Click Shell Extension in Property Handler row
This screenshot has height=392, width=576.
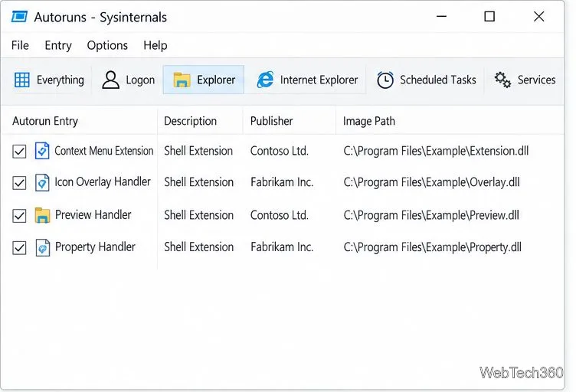198,247
